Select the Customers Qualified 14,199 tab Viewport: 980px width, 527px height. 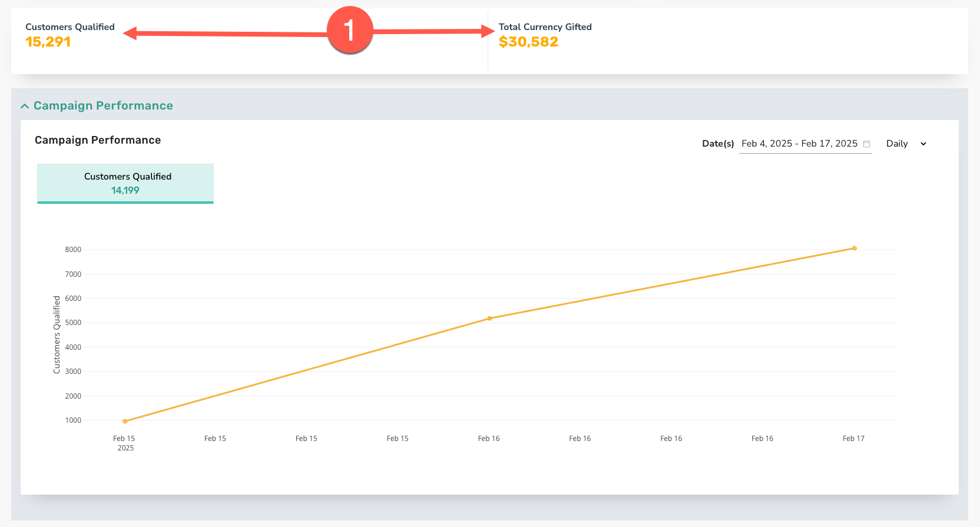(x=125, y=184)
